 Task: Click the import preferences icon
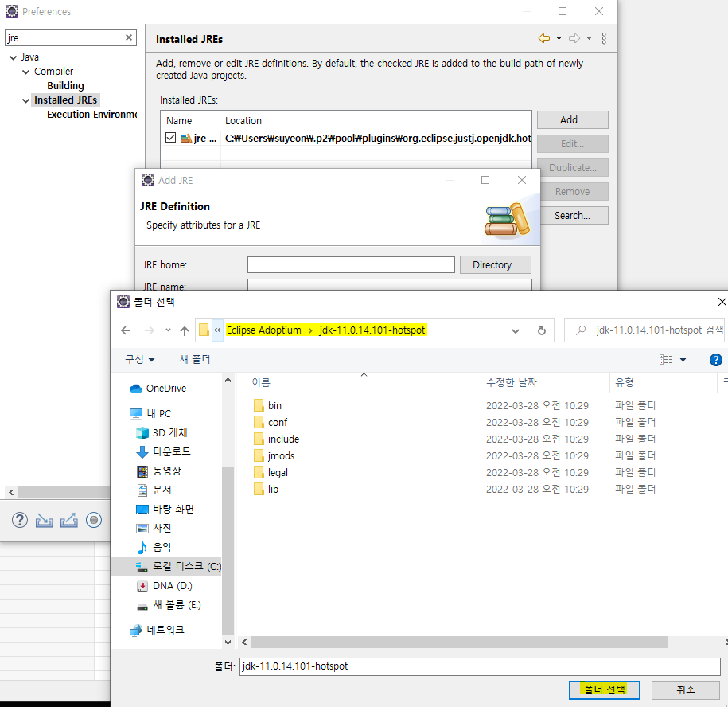44,520
